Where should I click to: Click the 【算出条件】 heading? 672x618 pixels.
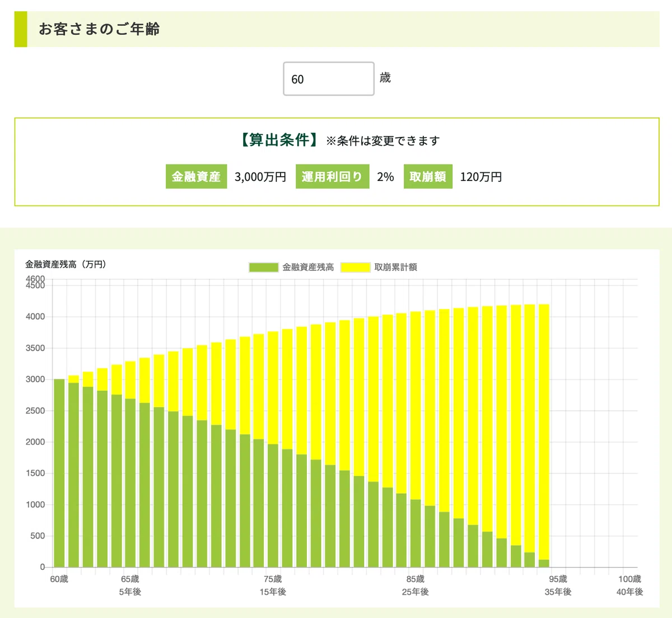tap(280, 140)
